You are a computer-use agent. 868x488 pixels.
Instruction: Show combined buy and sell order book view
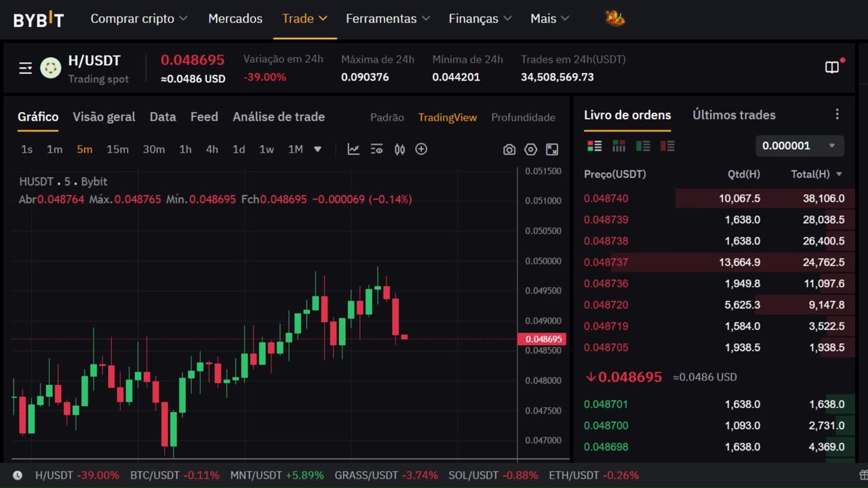[594, 146]
